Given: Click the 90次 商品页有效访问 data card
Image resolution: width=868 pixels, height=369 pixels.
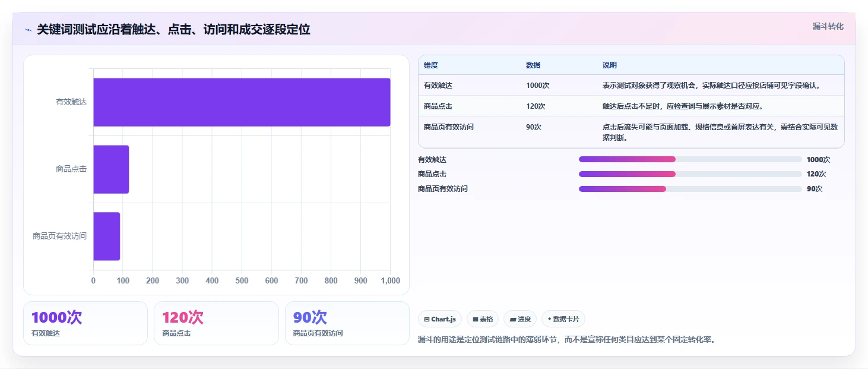Looking at the screenshot, I should pyautogui.click(x=347, y=323).
